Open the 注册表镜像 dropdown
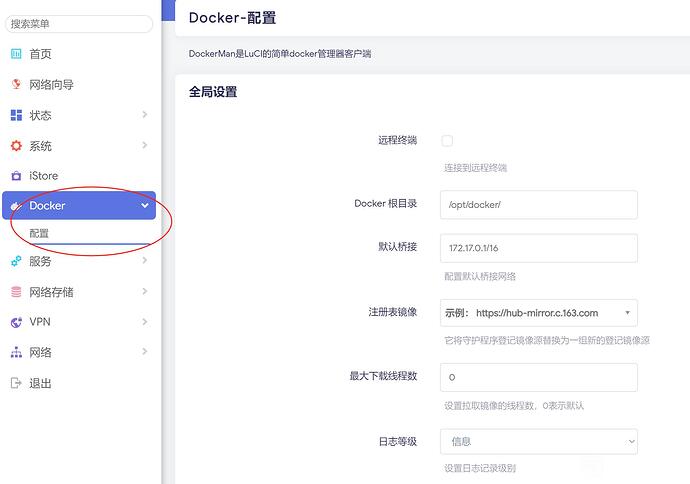 click(x=538, y=313)
